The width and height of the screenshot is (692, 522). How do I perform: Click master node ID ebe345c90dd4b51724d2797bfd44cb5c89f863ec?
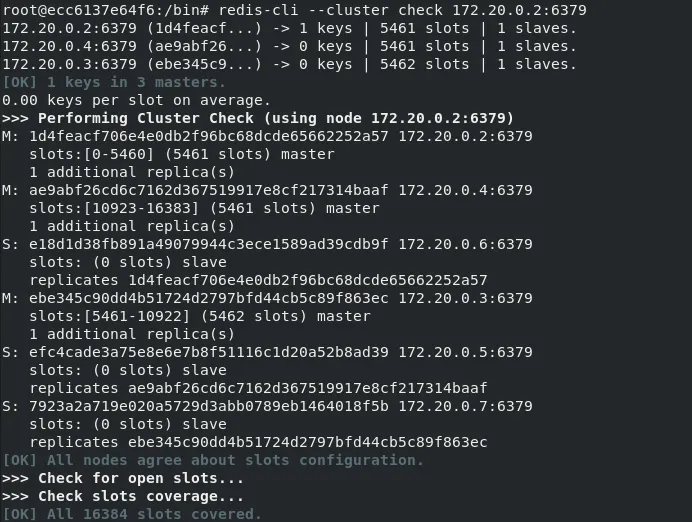[209, 298]
